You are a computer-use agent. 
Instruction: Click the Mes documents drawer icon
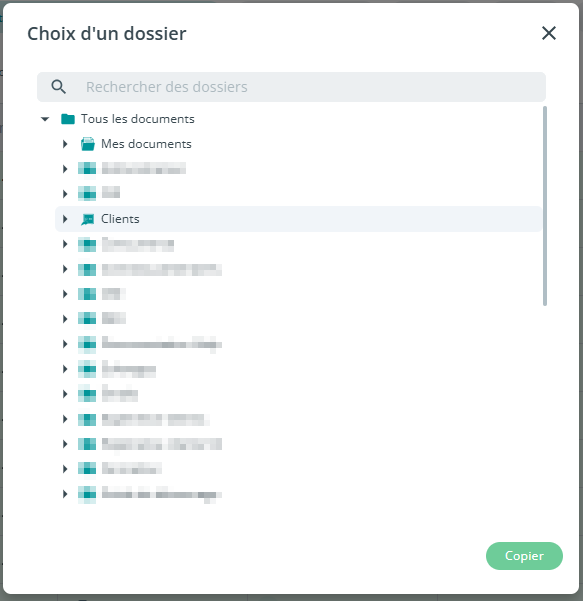coord(88,144)
